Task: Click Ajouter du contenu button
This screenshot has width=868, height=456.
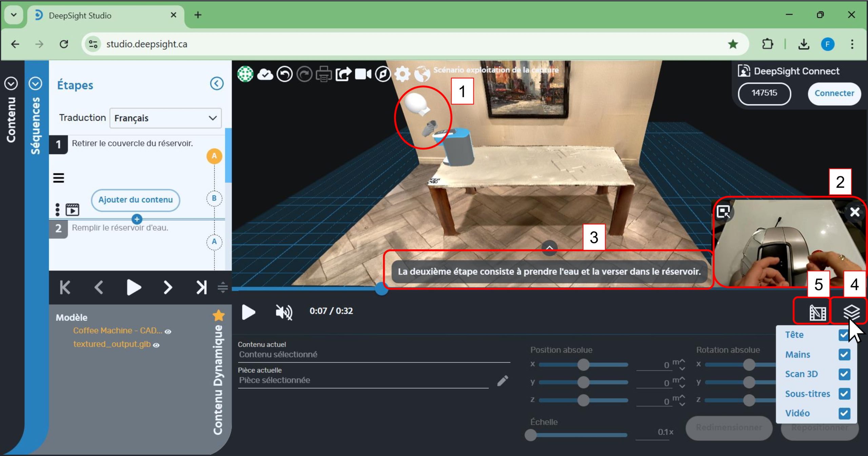Action: pyautogui.click(x=136, y=200)
